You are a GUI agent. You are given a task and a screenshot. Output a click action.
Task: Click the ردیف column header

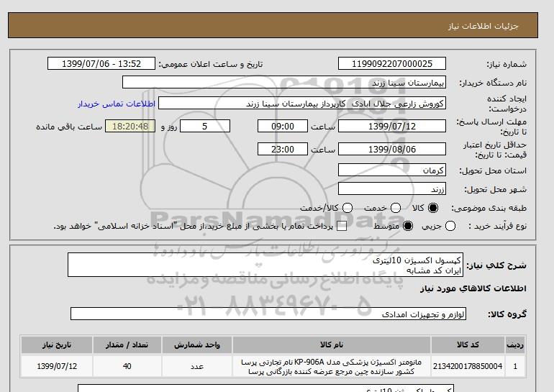515,345
